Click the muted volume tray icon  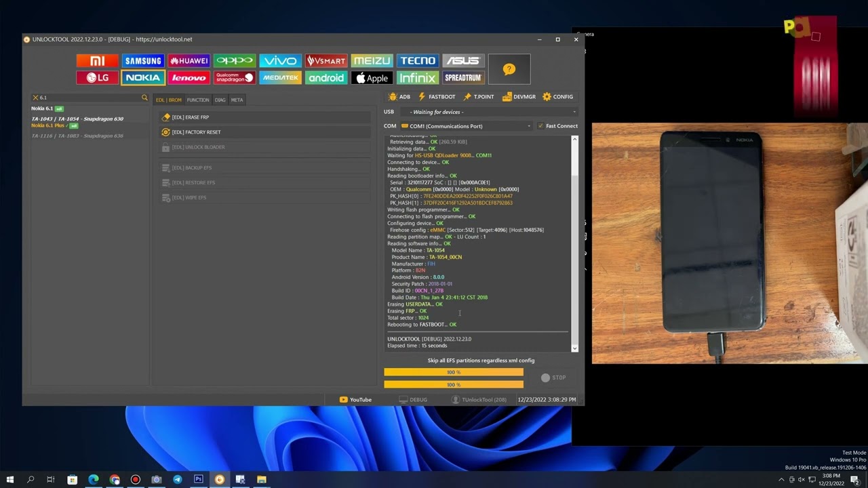click(802, 480)
